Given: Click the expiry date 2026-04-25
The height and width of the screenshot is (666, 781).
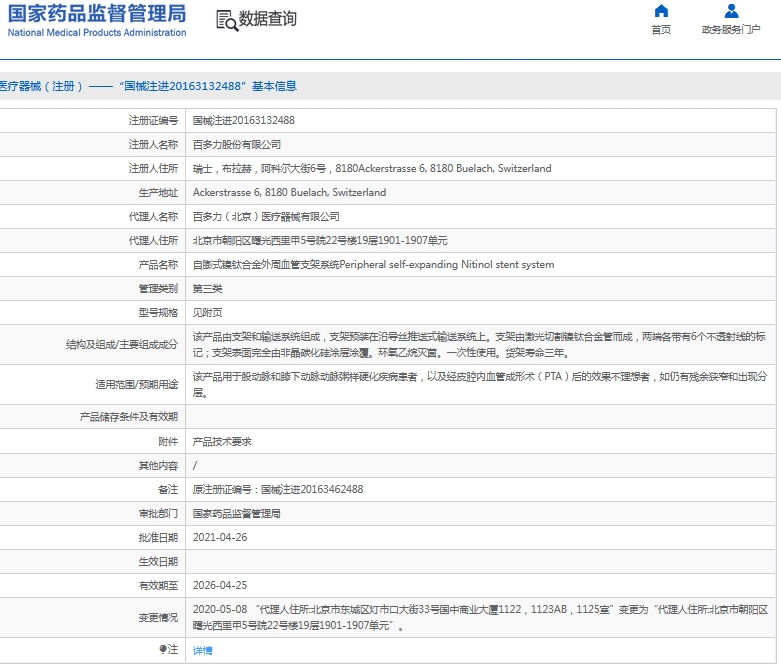Looking at the screenshot, I should (x=219, y=585).
